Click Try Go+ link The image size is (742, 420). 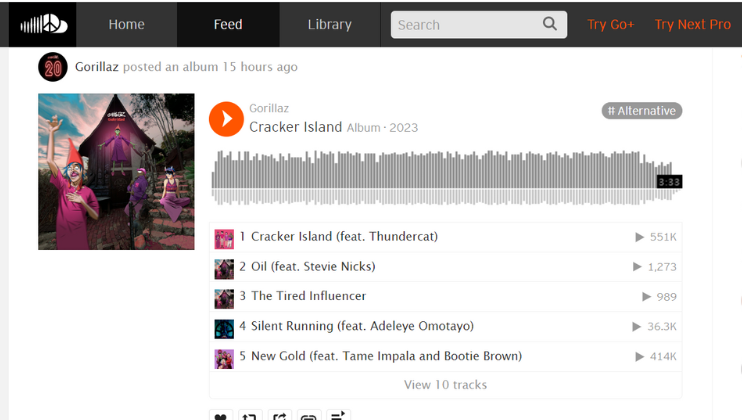(x=610, y=25)
